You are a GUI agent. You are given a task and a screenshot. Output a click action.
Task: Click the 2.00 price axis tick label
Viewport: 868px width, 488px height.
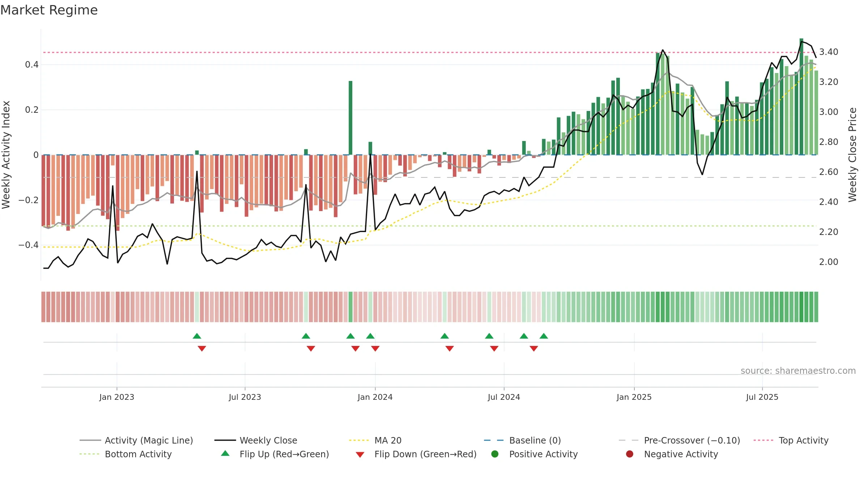pyautogui.click(x=829, y=262)
